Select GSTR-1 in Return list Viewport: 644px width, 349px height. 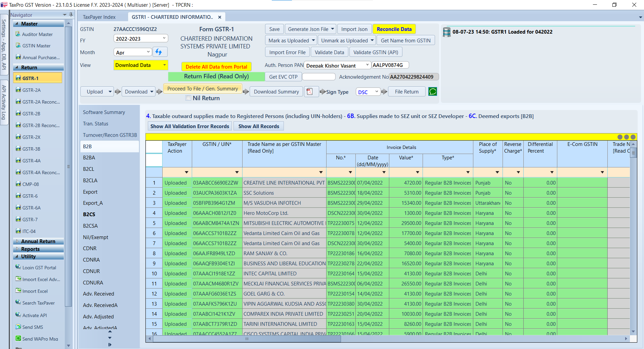38,78
